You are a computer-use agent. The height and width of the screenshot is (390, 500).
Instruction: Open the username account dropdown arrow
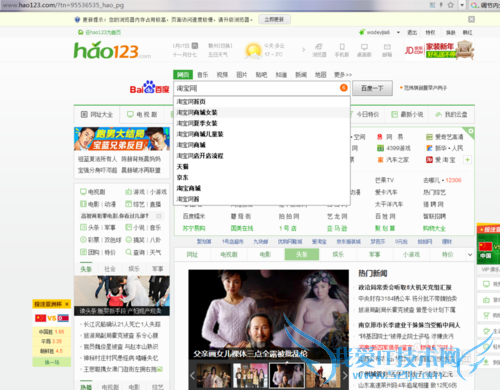398,32
